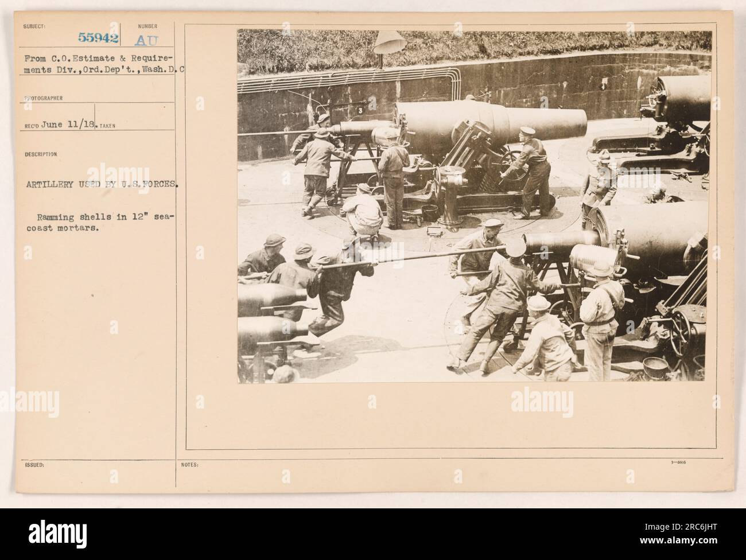Click the number 3 sign on the wall
This screenshot has height=560, width=746.
point(360,108)
